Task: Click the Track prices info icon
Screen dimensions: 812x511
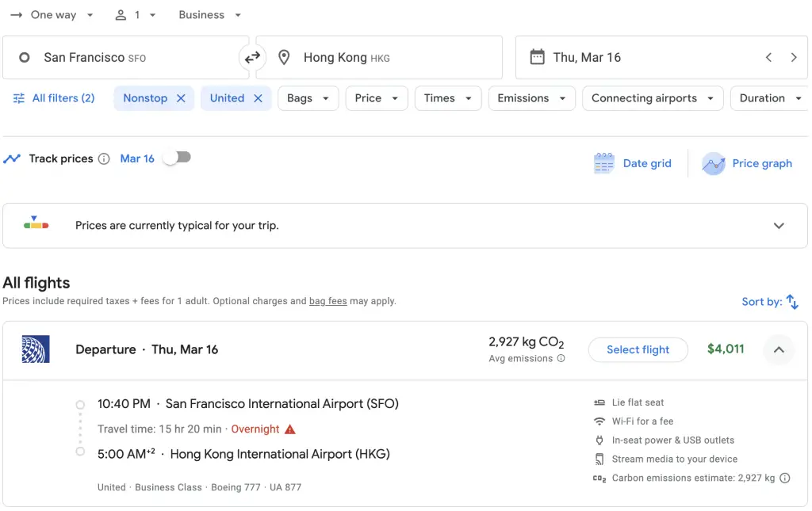Action: [104, 158]
